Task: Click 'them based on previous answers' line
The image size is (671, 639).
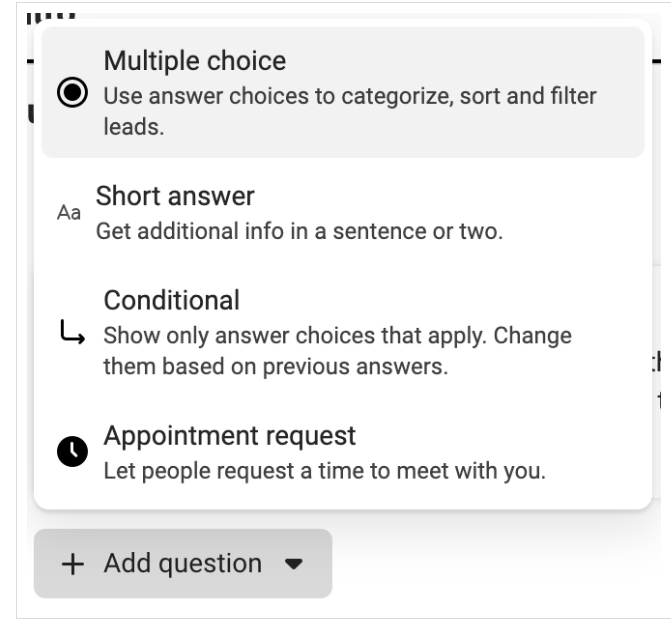Action: point(276,367)
